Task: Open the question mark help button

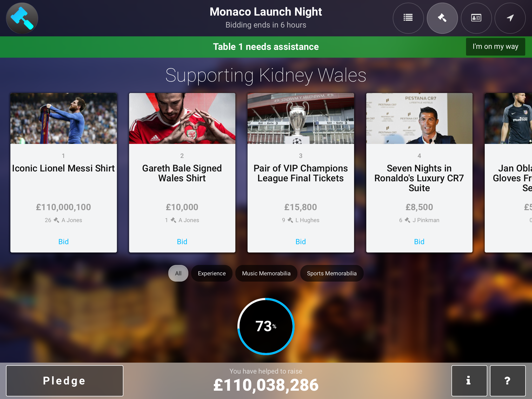Action: click(x=508, y=381)
